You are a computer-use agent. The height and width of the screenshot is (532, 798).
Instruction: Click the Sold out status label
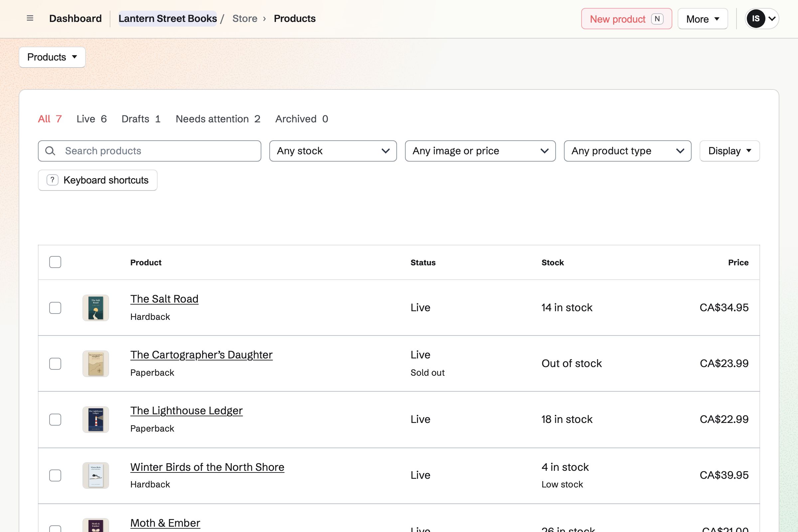coord(427,372)
